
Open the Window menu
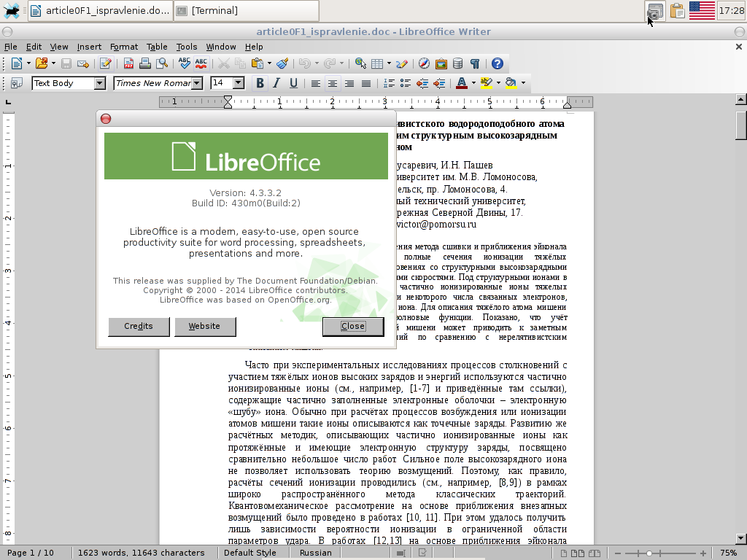coord(220,47)
